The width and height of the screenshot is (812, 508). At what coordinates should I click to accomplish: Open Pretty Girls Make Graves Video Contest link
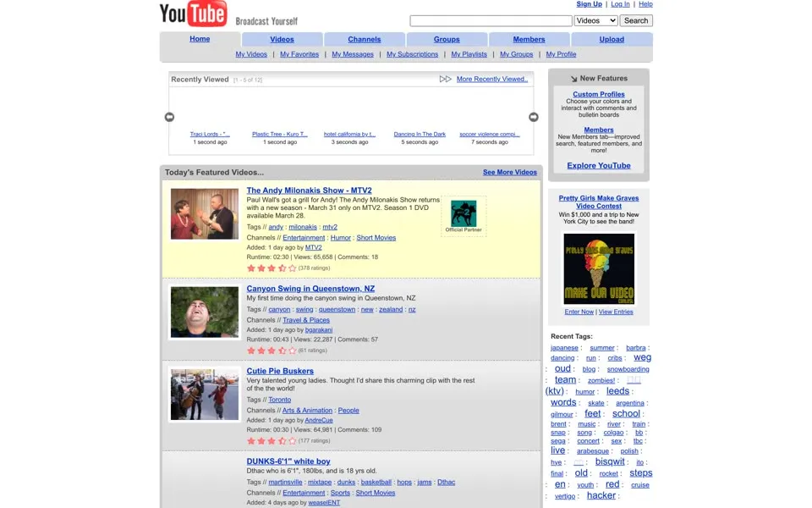pos(599,202)
